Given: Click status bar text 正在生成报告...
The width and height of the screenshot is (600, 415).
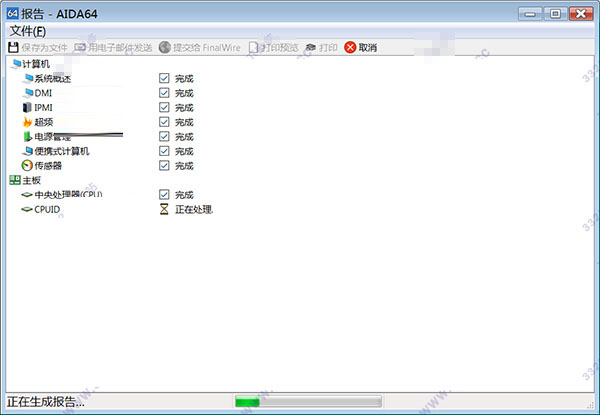Looking at the screenshot, I should (46, 402).
